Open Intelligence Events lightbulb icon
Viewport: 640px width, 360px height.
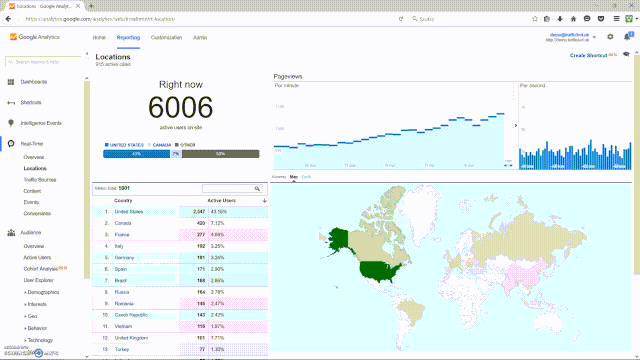click(x=11, y=123)
